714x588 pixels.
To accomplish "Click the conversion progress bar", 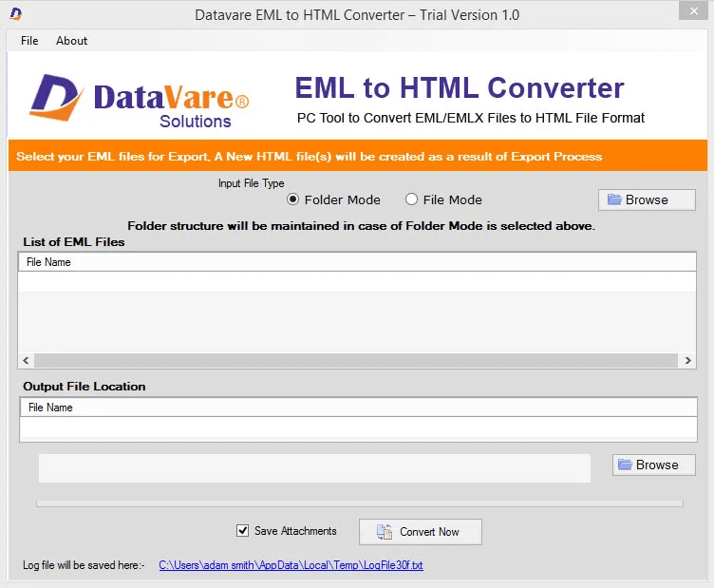I will (360, 503).
